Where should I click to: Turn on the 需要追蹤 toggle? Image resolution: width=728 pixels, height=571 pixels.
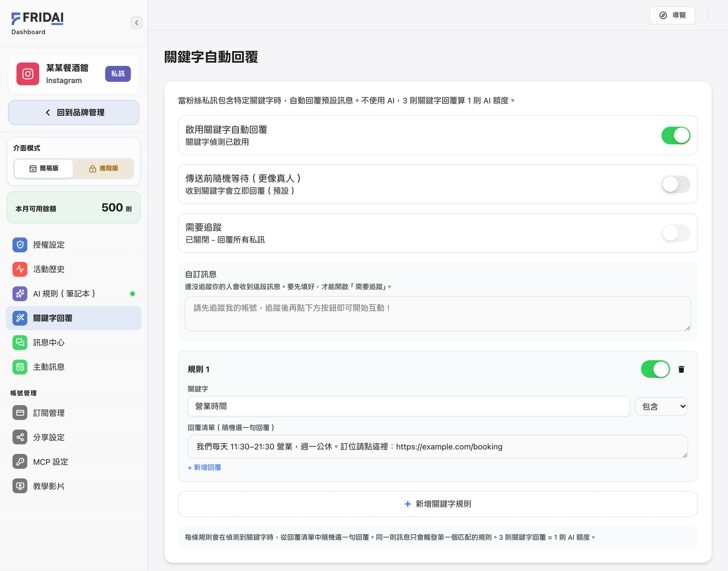pyautogui.click(x=676, y=233)
